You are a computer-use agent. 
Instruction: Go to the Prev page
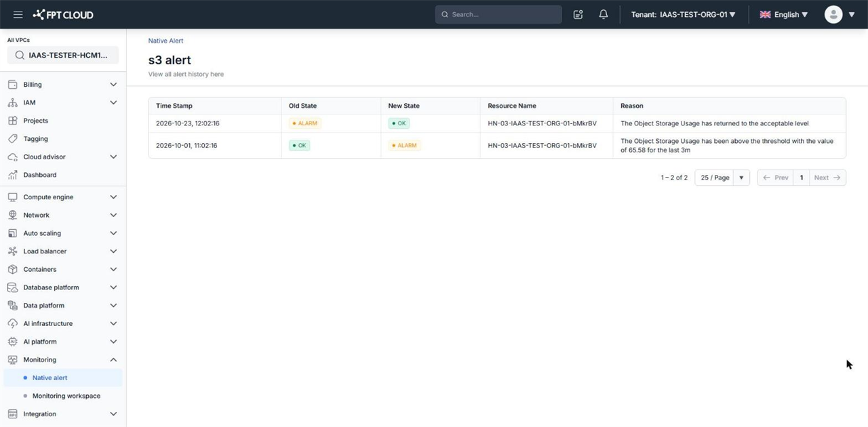click(775, 178)
